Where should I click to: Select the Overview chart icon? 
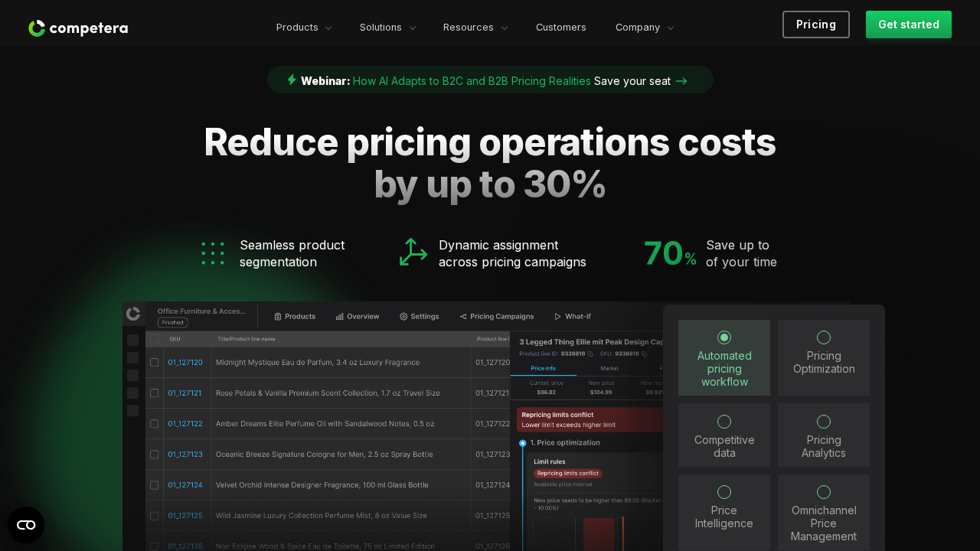coord(339,316)
